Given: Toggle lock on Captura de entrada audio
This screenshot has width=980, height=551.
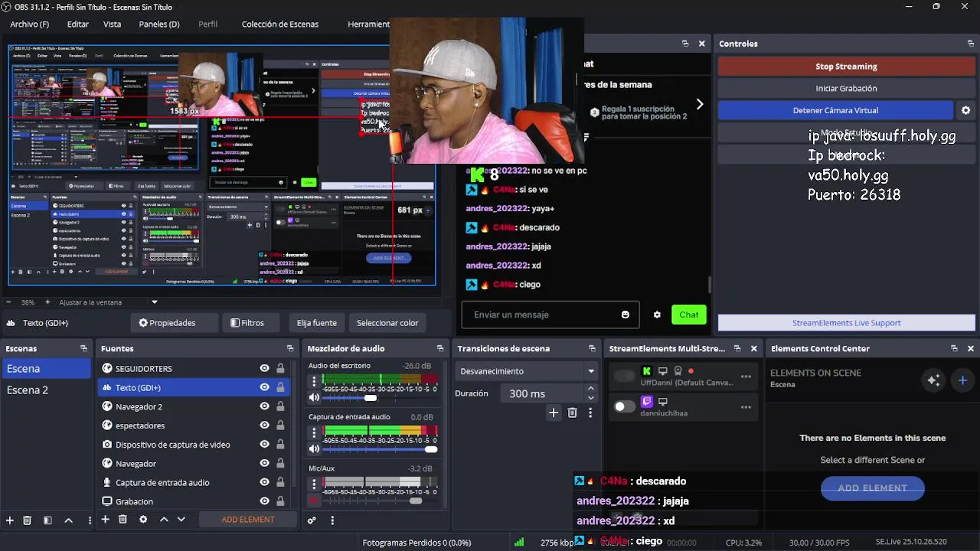Looking at the screenshot, I should click(280, 482).
